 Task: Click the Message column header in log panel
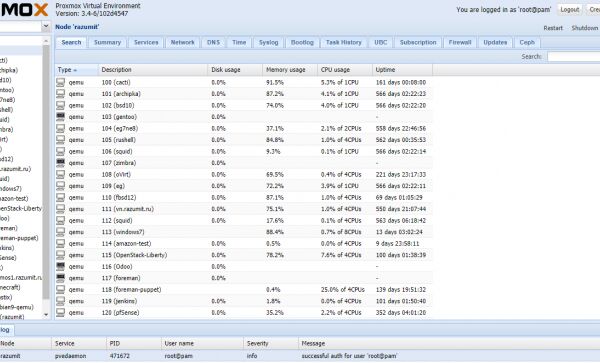(449, 343)
